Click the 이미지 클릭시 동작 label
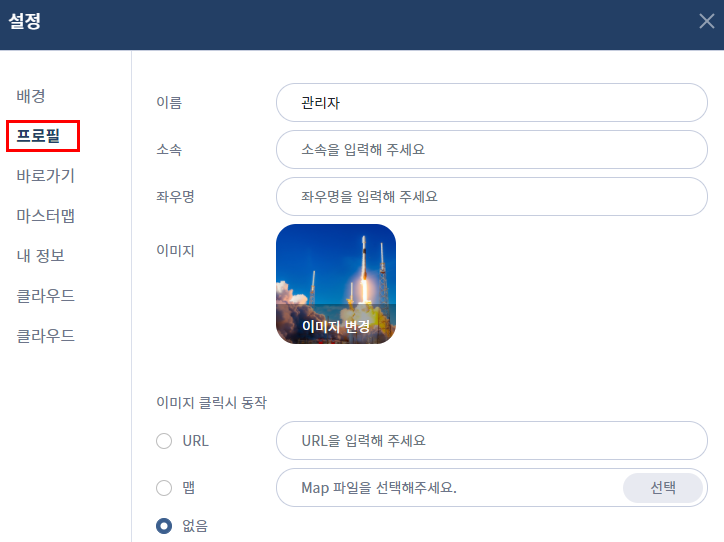724x542 pixels. [211, 403]
